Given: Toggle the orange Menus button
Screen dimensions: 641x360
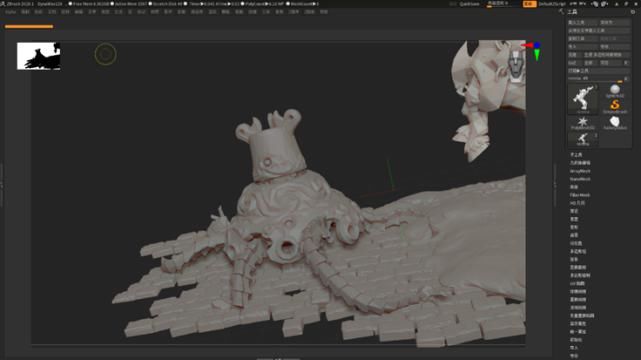Looking at the screenshot, I should [x=529, y=4].
